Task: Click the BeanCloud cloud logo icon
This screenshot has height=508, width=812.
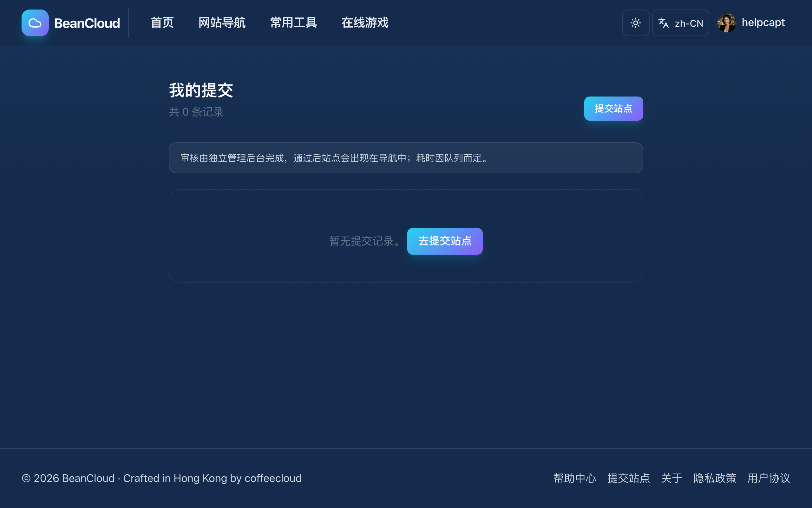Action: (35, 23)
